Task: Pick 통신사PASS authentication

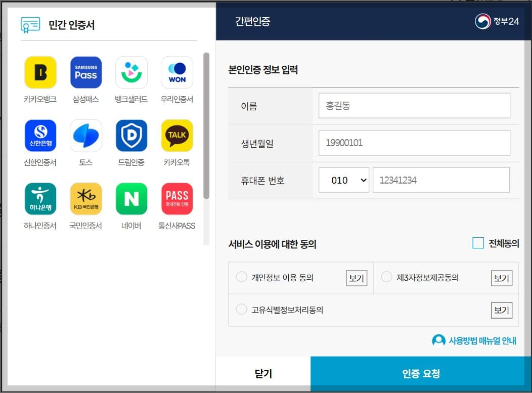Action: (x=176, y=198)
